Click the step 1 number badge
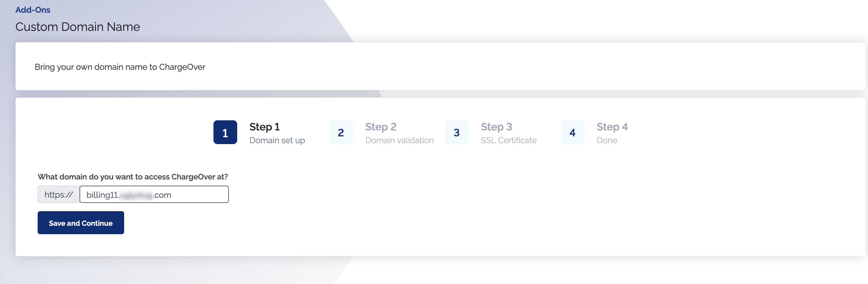This screenshot has width=868, height=284. [225, 132]
